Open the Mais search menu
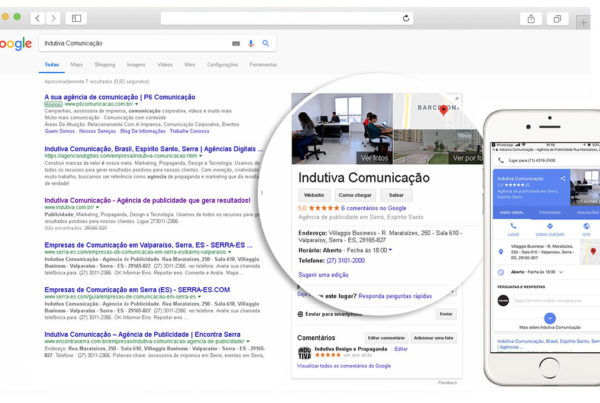 click(190, 65)
